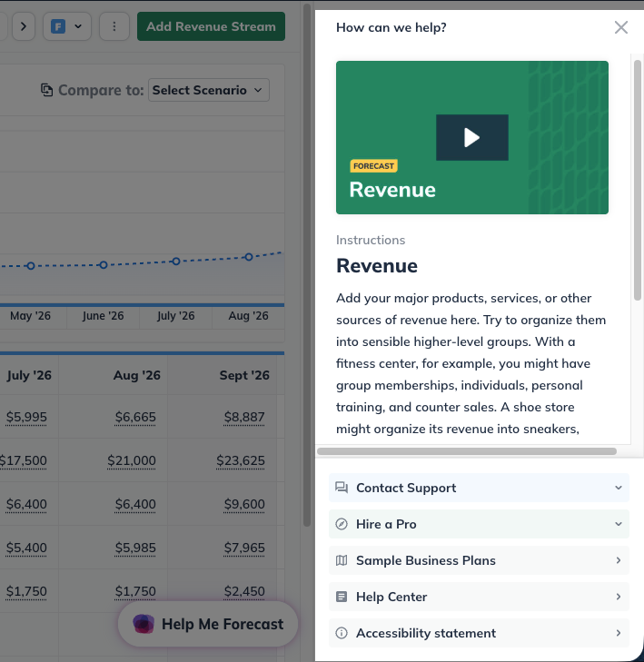Click the Hire a Pro compass icon
644x662 pixels.
(342, 524)
